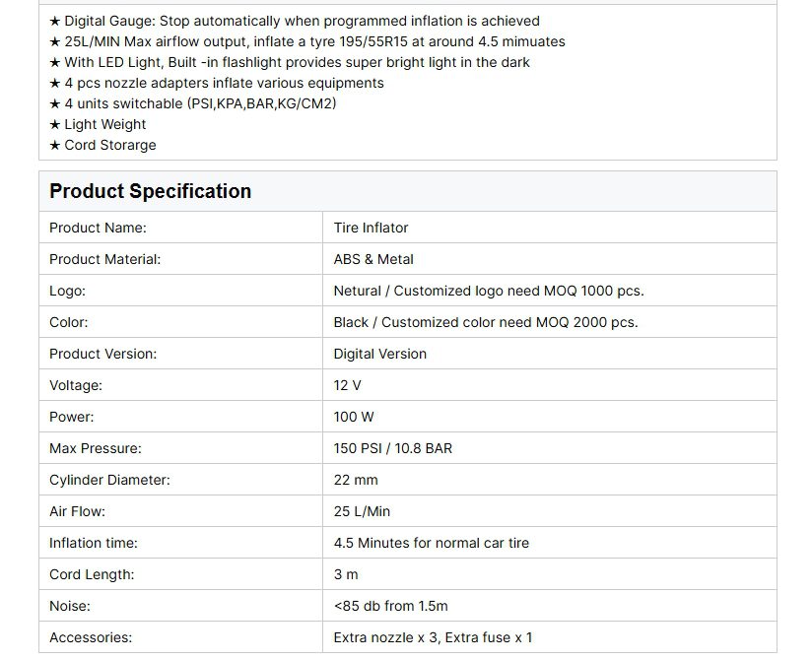Select the 25L/MIN Max airflow bullet line
812x660 pixels.
306,41
